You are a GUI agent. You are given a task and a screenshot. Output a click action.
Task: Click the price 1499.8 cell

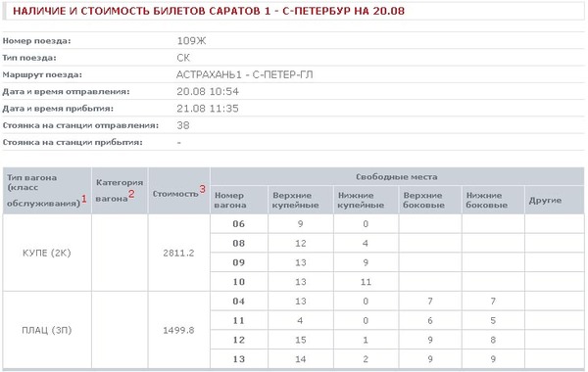coord(179,330)
